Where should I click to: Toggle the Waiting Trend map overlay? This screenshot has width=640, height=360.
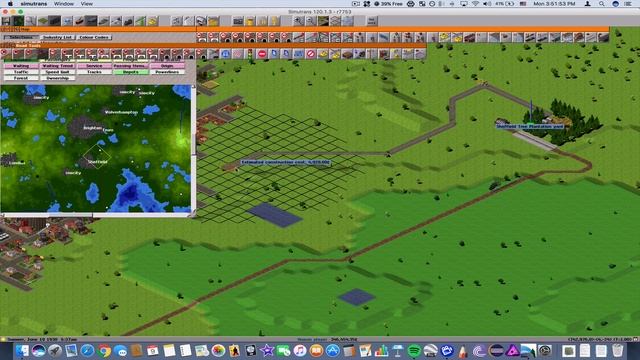coord(58,66)
